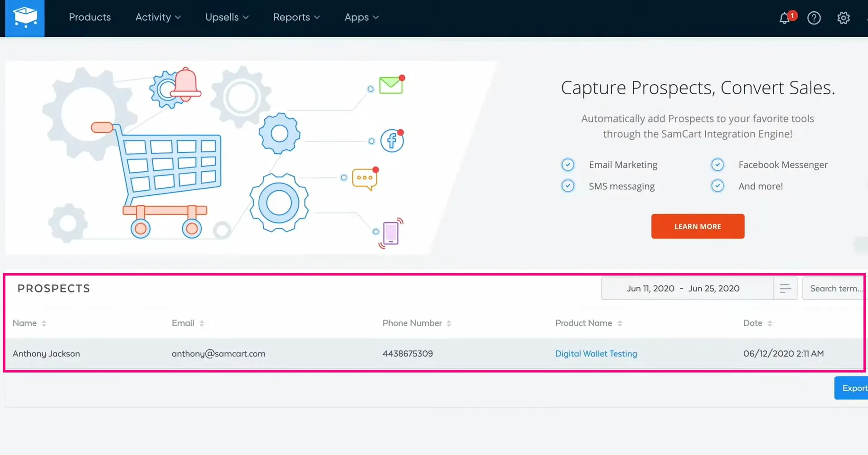Click the Export button
This screenshot has width=868, height=455.
coord(851,388)
